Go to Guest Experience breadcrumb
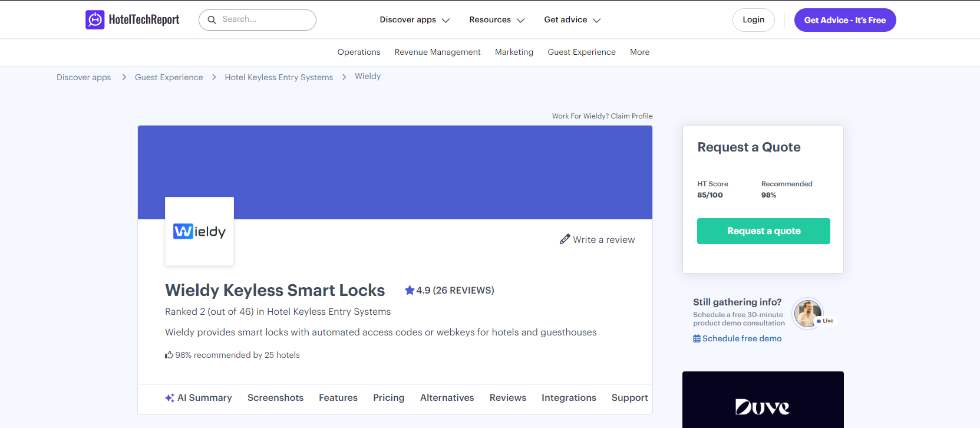Viewport: 980px width, 428px height. (x=169, y=77)
